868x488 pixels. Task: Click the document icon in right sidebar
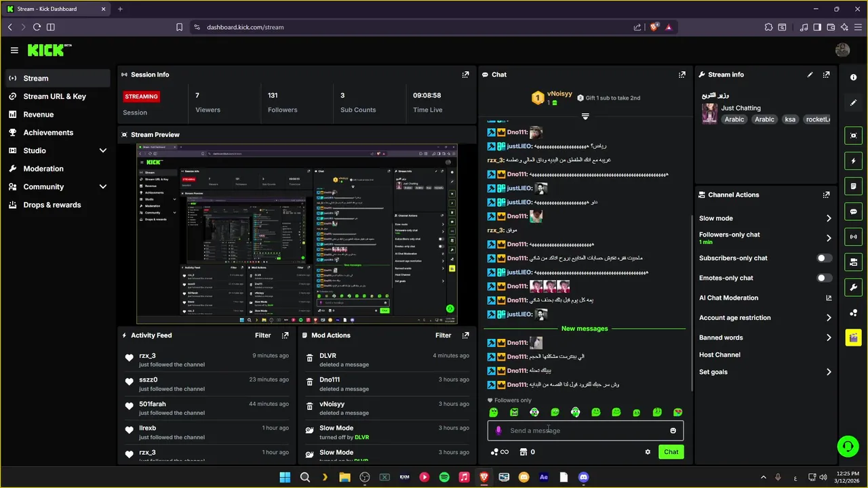(x=853, y=186)
